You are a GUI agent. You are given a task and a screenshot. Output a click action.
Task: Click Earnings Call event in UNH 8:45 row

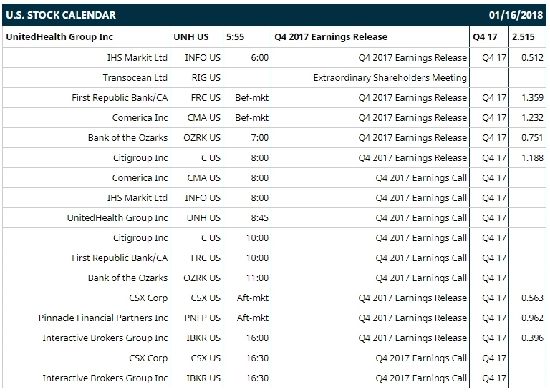[421, 217]
